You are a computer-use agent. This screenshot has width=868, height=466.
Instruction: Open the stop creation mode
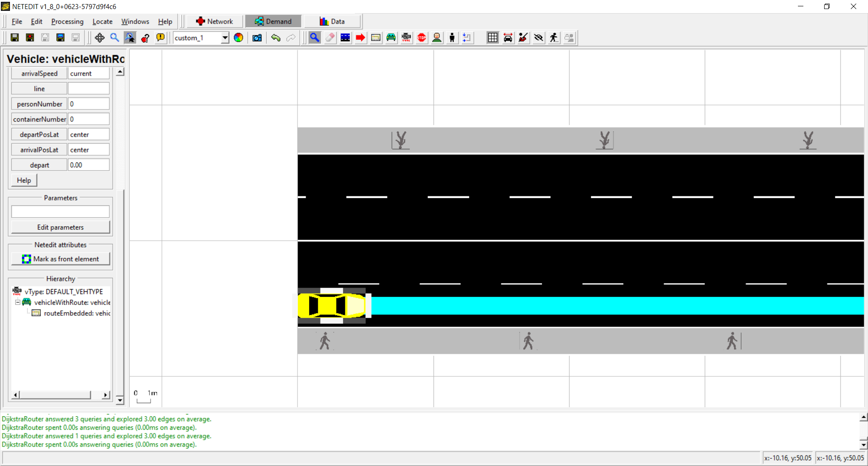click(x=421, y=38)
